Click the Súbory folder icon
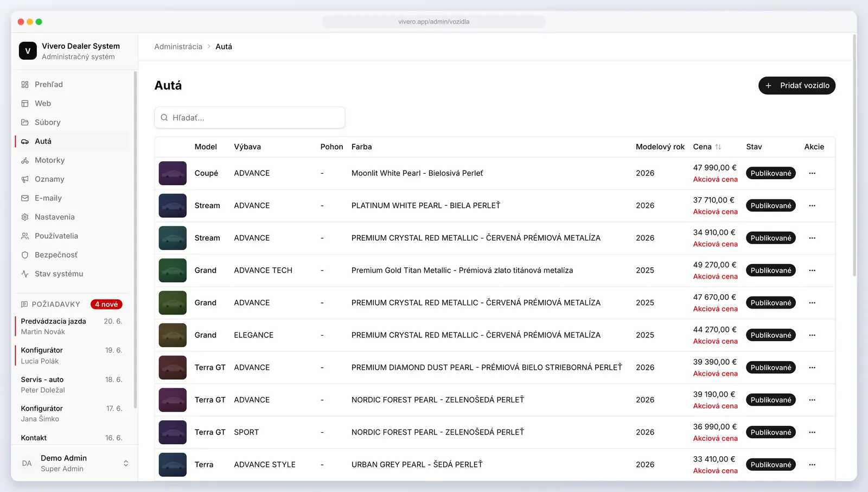 25,123
